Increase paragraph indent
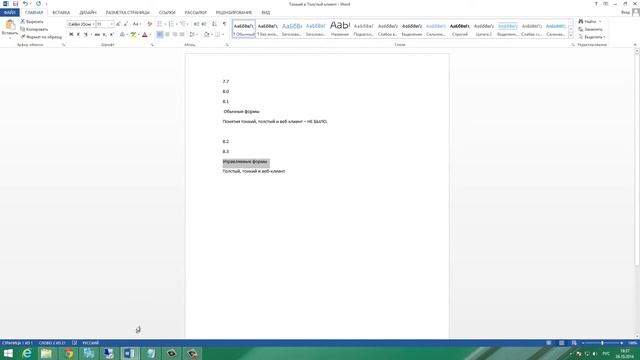This screenshot has height=360, width=640. (204, 24)
